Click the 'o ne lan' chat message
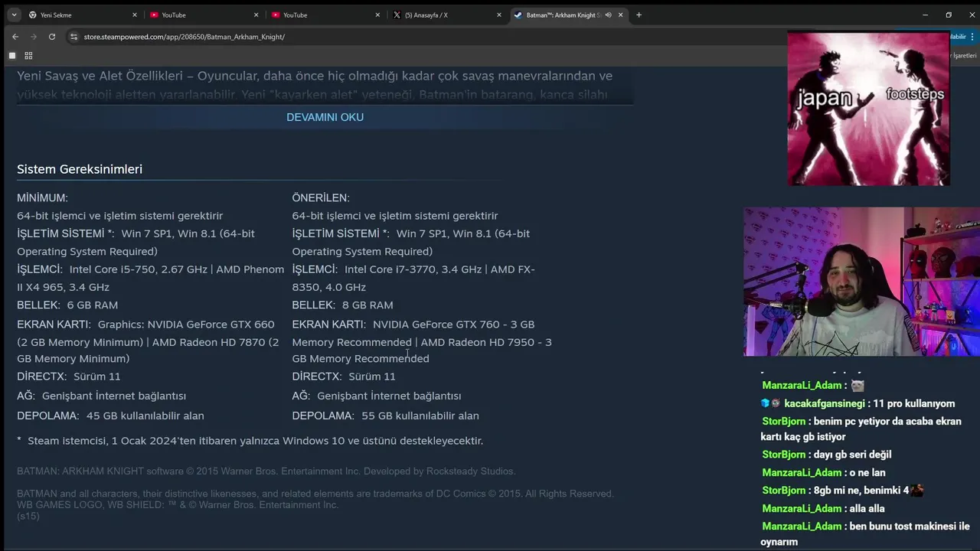Viewport: 980px width, 551px height. [867, 473]
